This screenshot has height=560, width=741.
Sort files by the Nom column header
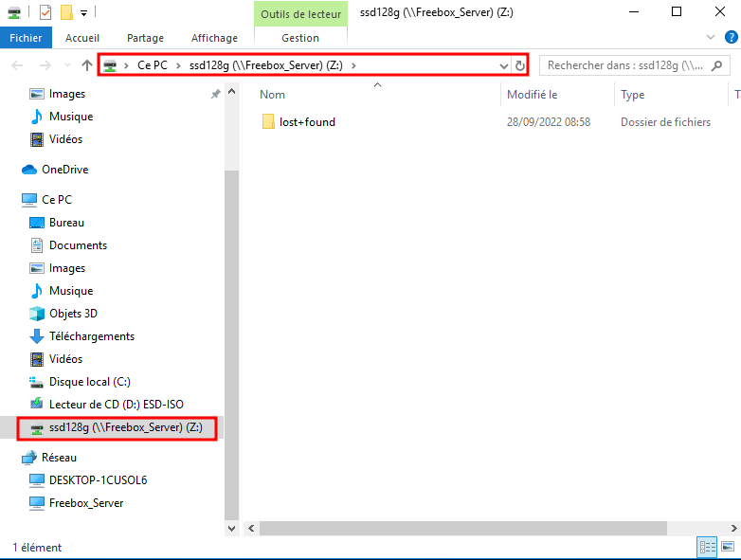pos(273,95)
